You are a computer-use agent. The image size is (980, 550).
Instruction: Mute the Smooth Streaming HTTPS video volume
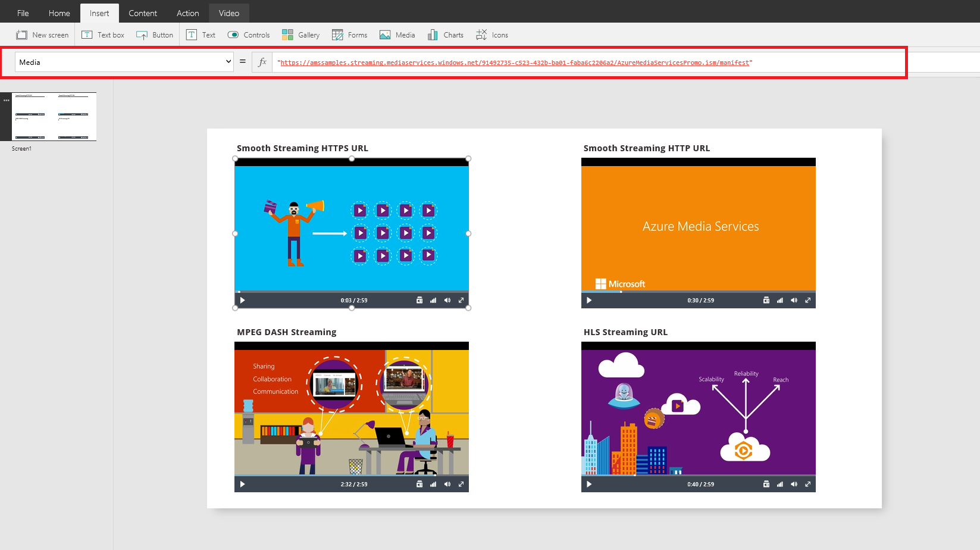[447, 301]
